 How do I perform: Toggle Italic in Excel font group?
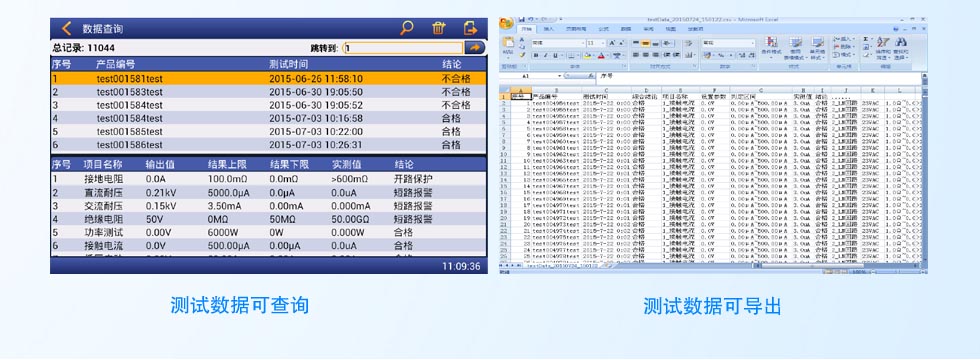click(x=546, y=56)
